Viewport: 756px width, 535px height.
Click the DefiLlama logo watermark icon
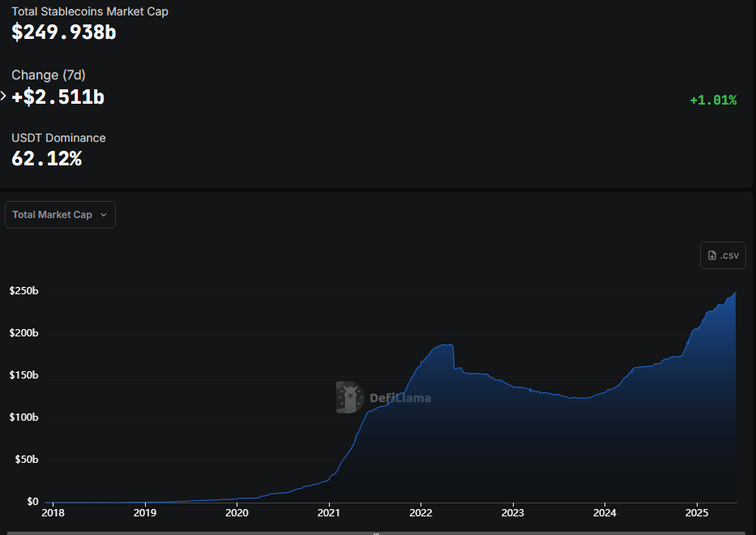pos(350,397)
